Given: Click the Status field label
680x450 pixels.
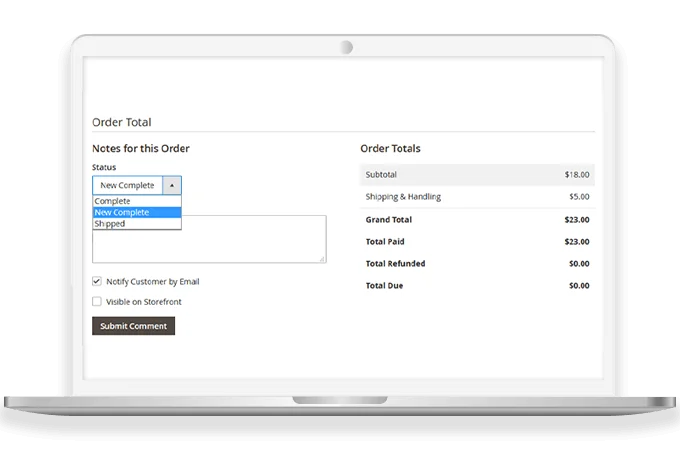Looking at the screenshot, I should [x=104, y=167].
